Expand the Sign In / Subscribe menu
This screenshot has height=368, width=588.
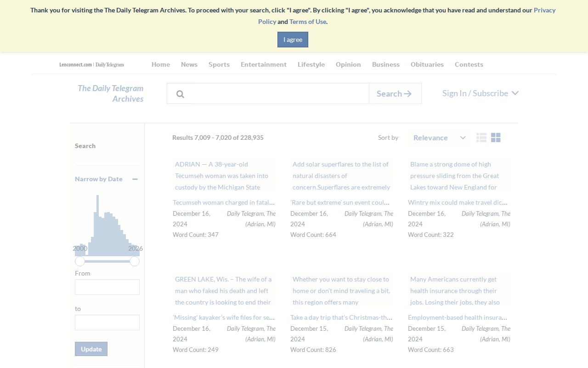tap(481, 93)
